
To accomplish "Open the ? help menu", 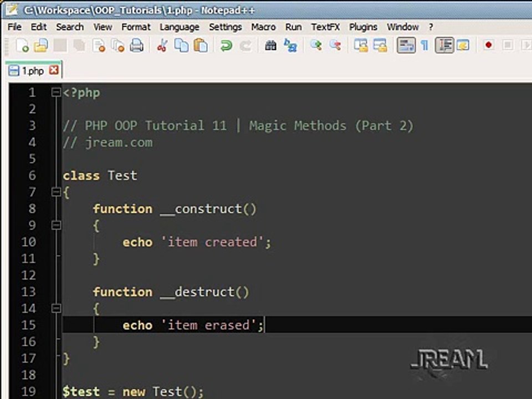I will [431, 27].
